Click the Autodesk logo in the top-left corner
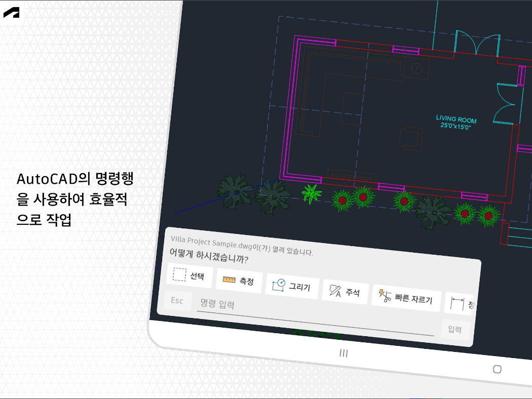 click(x=11, y=12)
